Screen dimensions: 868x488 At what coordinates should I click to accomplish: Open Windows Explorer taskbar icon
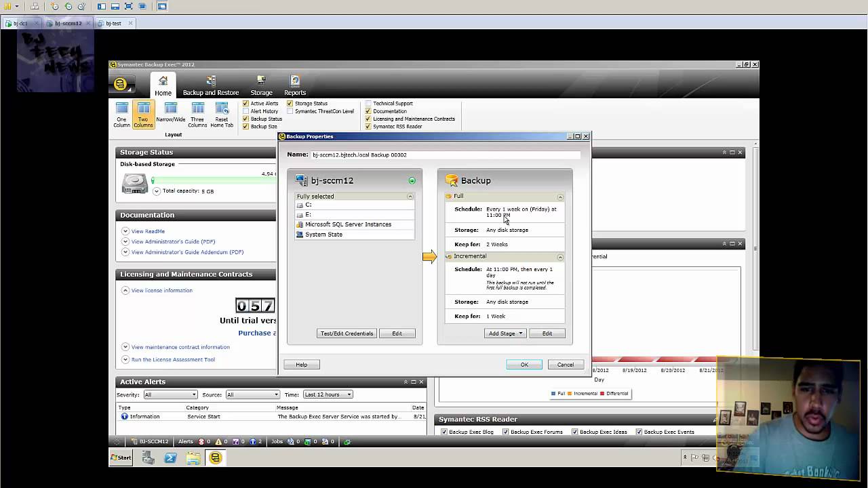[x=193, y=458]
